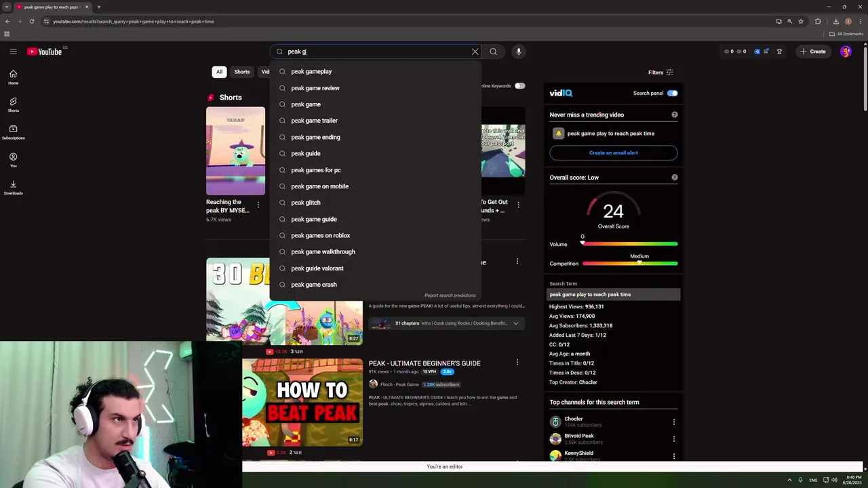Create an email alert

614,152
